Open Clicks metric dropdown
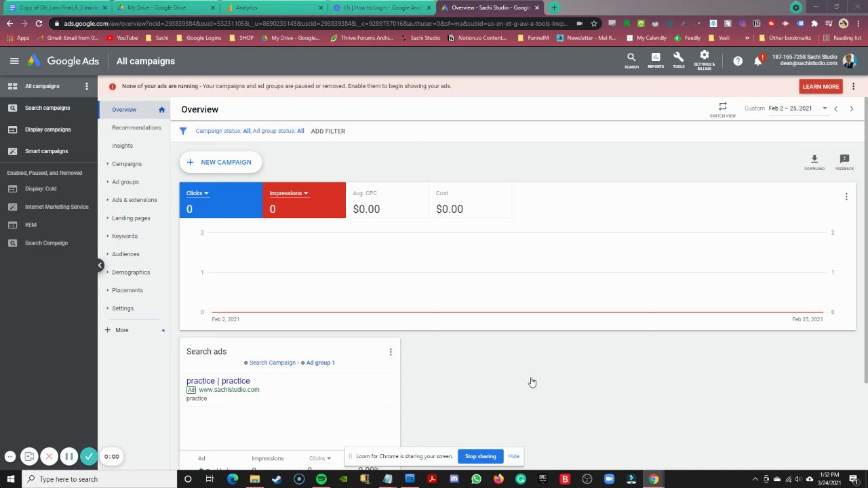The width and height of the screenshot is (868, 488). (197, 193)
